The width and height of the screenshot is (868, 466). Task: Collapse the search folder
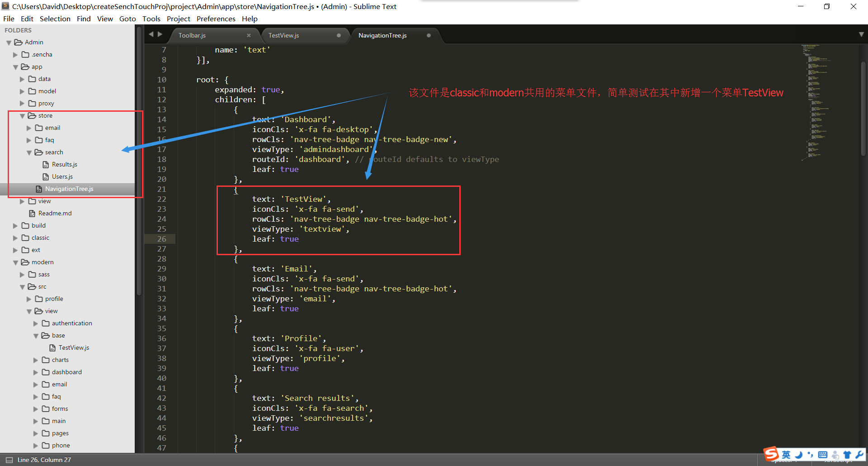click(x=29, y=152)
